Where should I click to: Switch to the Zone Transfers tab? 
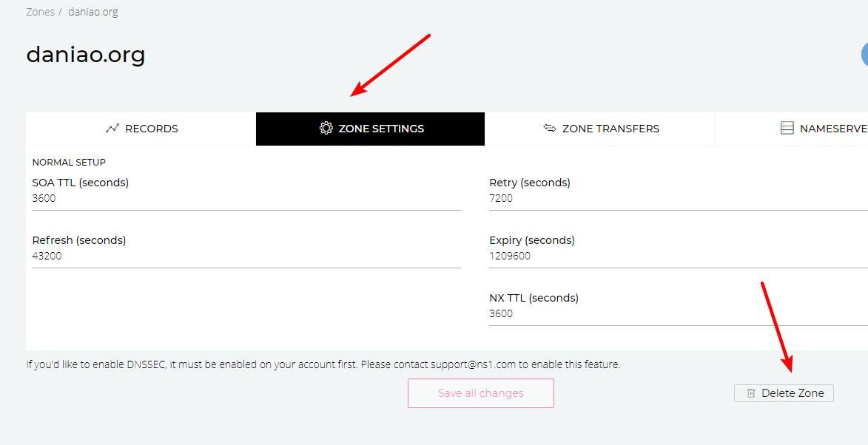(599, 129)
